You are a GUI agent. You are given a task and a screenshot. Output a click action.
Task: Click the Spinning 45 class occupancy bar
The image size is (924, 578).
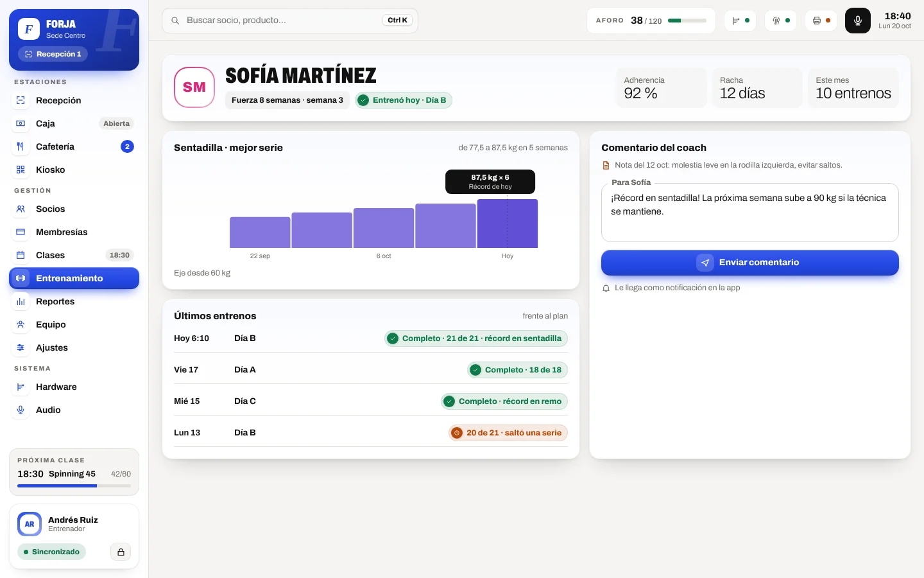pos(74,486)
